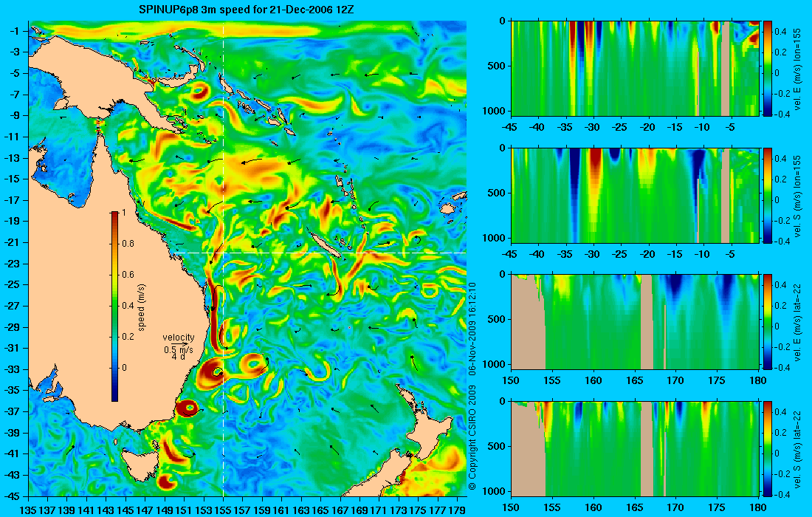Click the 'vel. S (m/s) lon=155' axis label
Image resolution: width=812 pixels, height=517 pixels.
click(x=797, y=197)
